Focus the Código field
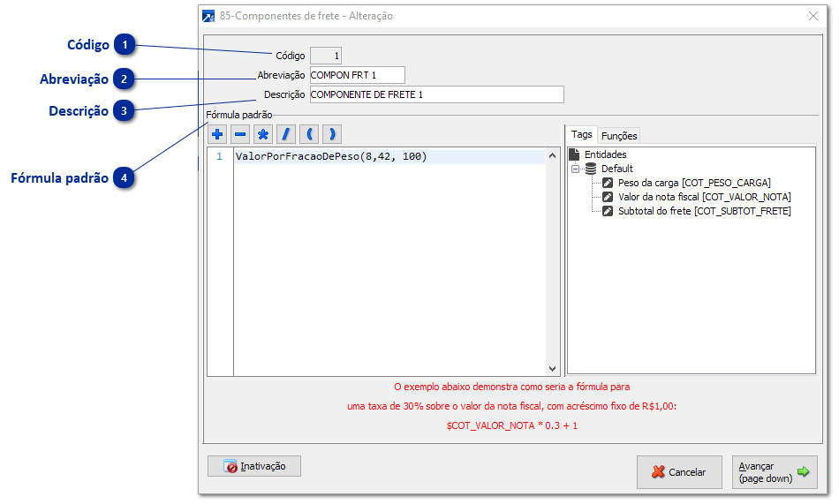The image size is (839, 504). (x=326, y=56)
